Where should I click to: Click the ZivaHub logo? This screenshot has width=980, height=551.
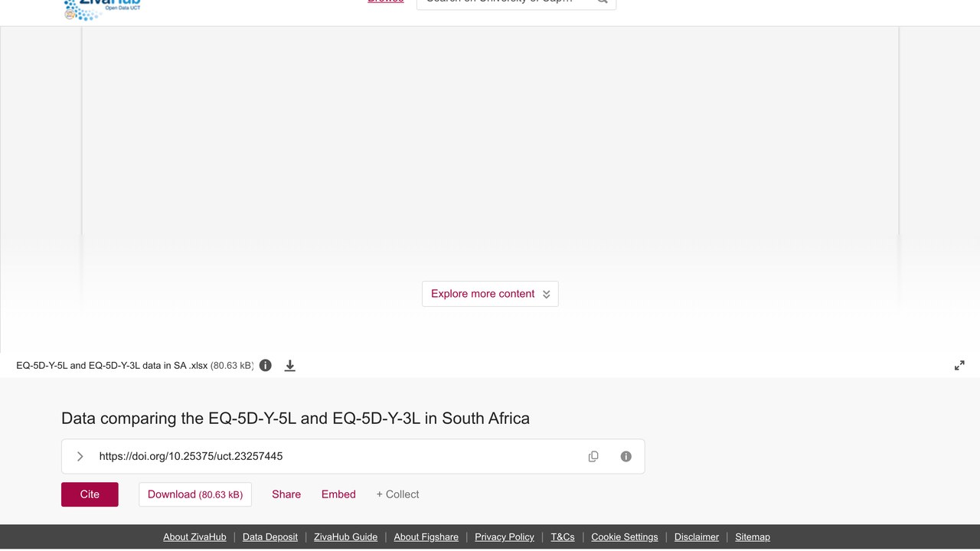pyautogui.click(x=103, y=9)
